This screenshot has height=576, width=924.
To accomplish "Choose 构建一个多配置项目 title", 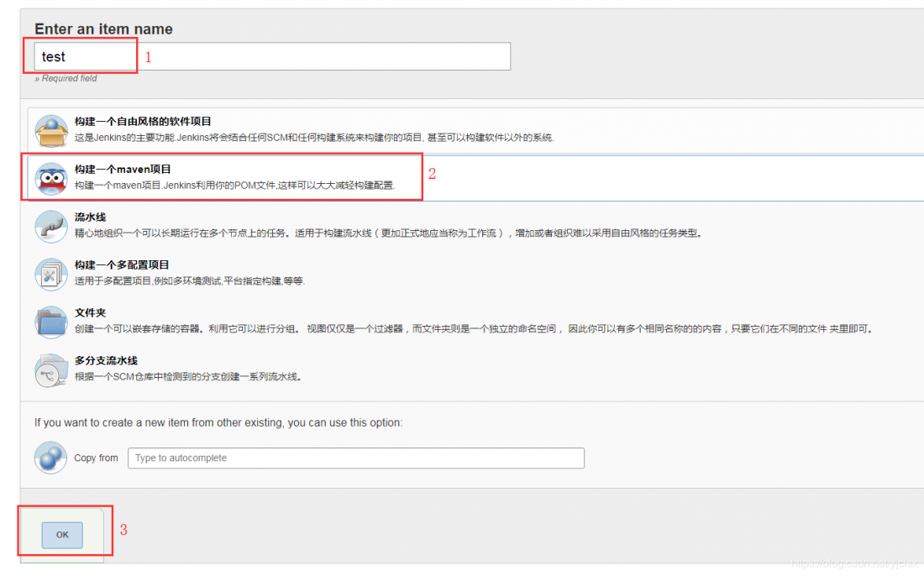I will point(122,265).
